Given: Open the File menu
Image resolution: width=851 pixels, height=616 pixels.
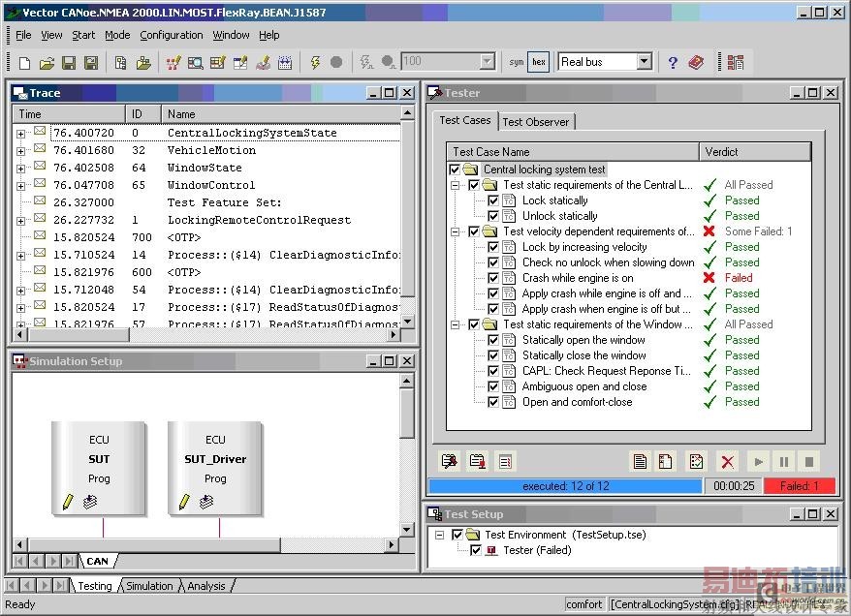Looking at the screenshot, I should [23, 35].
